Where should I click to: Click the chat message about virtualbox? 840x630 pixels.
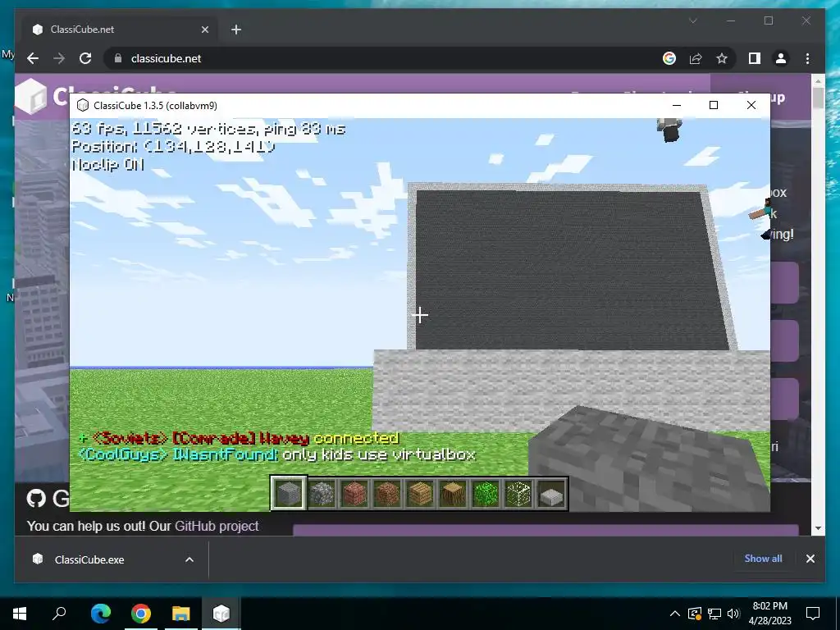coord(277,454)
